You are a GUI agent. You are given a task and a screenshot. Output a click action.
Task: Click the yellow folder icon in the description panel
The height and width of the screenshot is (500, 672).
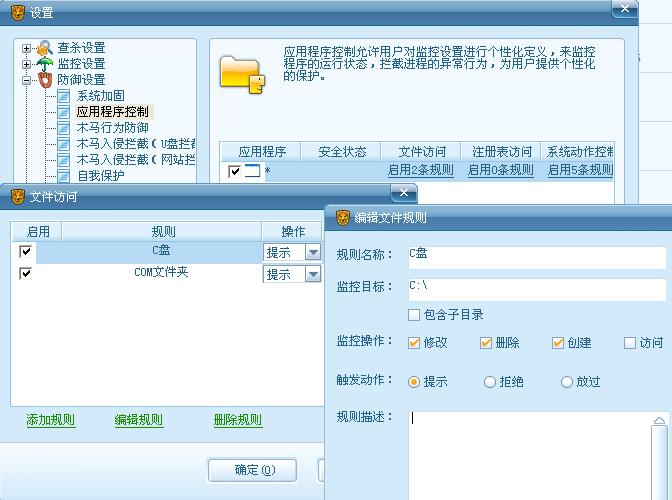[242, 75]
